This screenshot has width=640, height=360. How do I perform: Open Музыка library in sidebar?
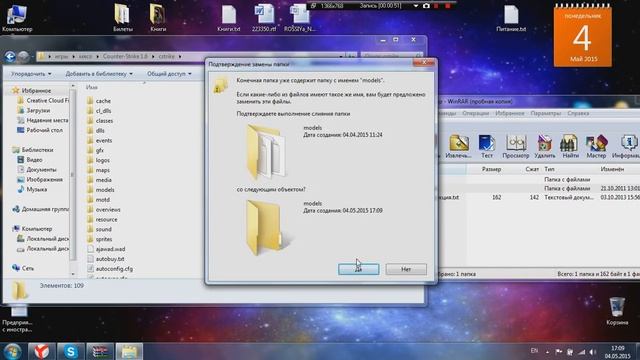pos(32,189)
